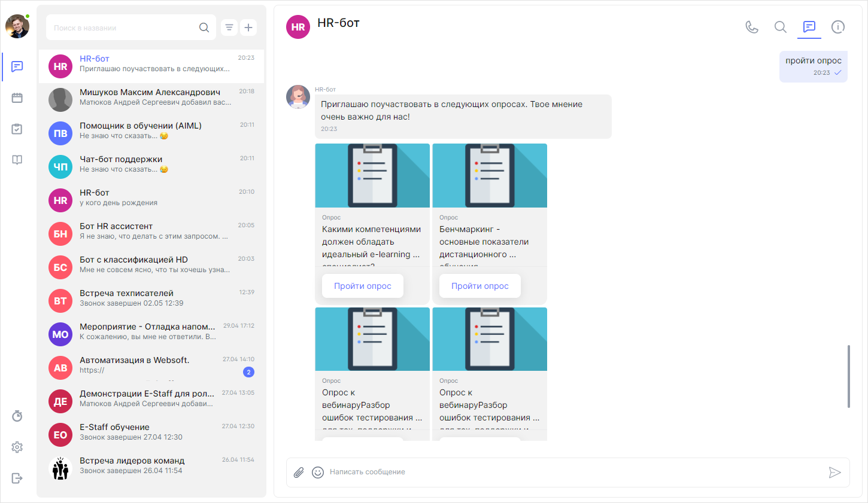Open in-chat search with the magnifier icon

tap(780, 27)
